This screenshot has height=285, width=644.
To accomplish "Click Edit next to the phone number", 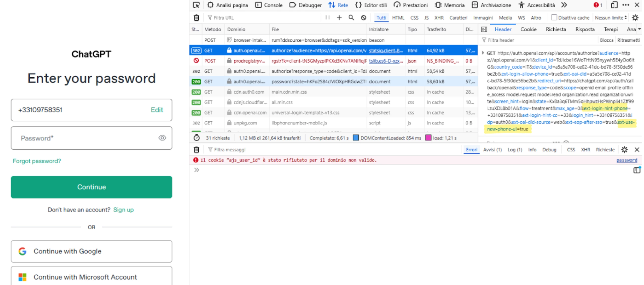I will point(157,110).
